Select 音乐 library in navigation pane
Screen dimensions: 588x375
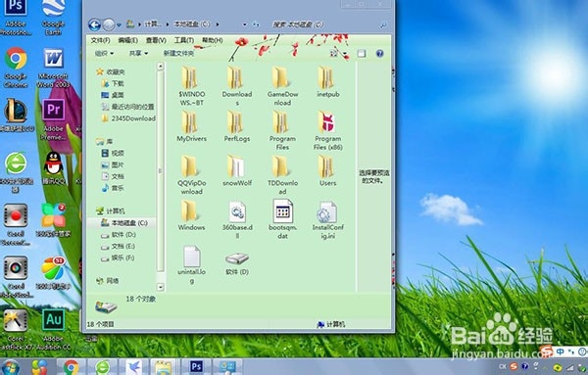[x=113, y=188]
